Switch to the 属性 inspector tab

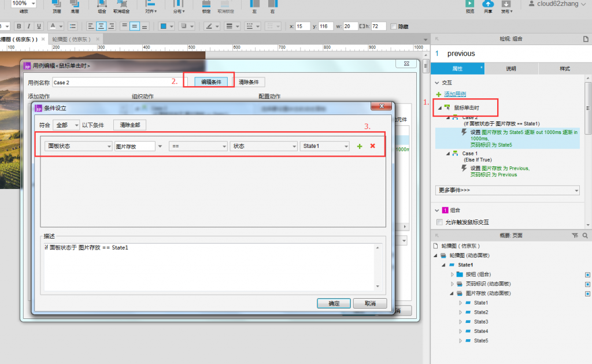point(457,68)
